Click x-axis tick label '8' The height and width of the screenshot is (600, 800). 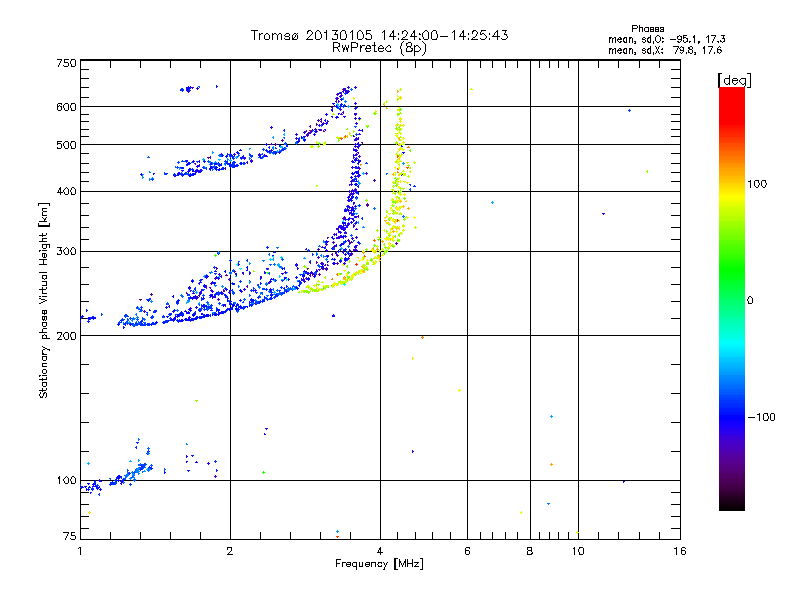pos(530,551)
